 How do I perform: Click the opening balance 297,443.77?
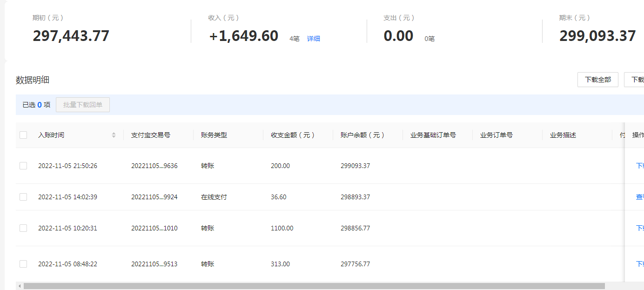click(71, 36)
